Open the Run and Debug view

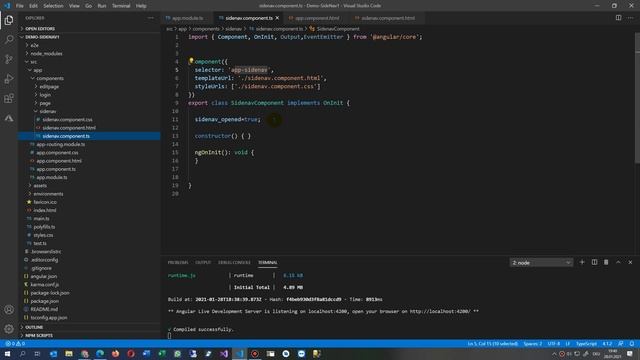click(9, 79)
